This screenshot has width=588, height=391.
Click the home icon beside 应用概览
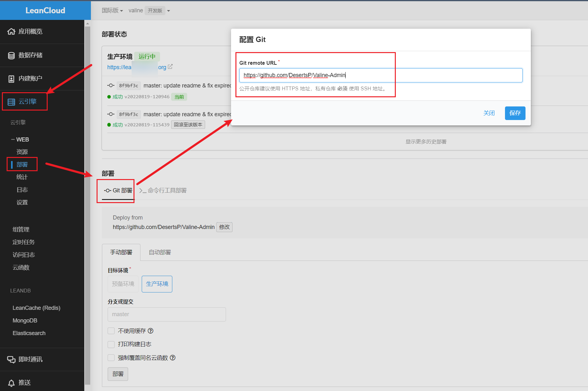(11, 31)
